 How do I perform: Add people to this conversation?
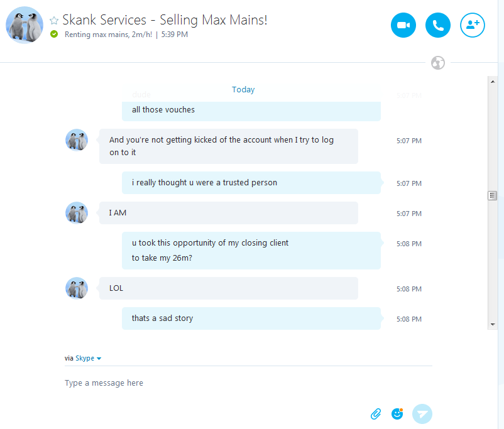[x=473, y=25]
